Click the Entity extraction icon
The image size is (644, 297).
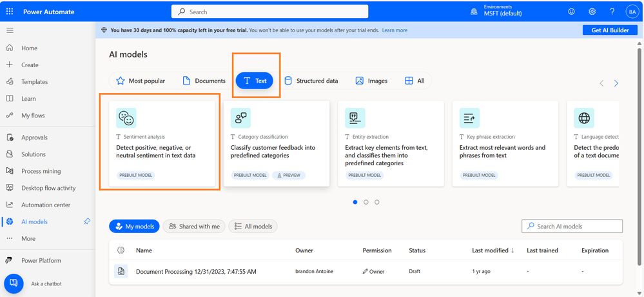(x=355, y=118)
